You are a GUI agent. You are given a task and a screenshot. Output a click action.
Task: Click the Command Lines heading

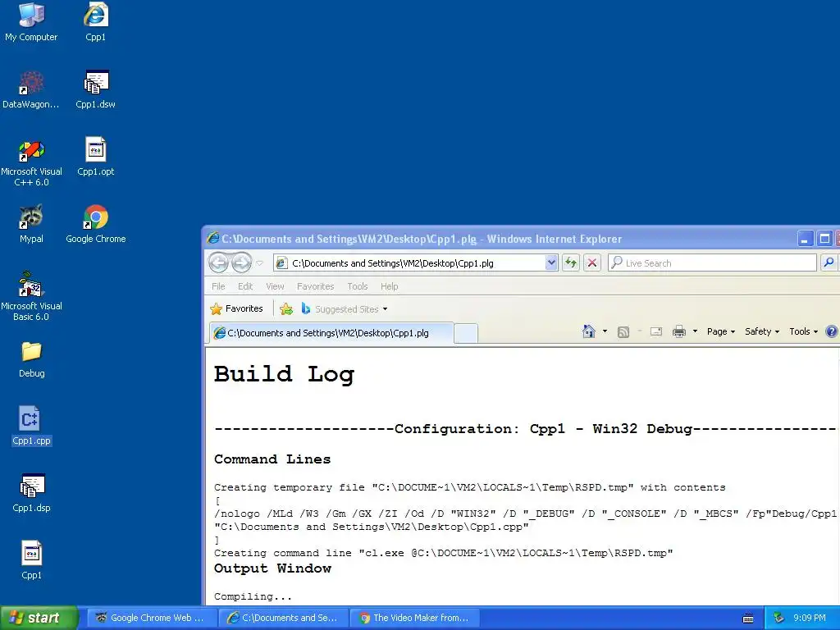pos(272,459)
